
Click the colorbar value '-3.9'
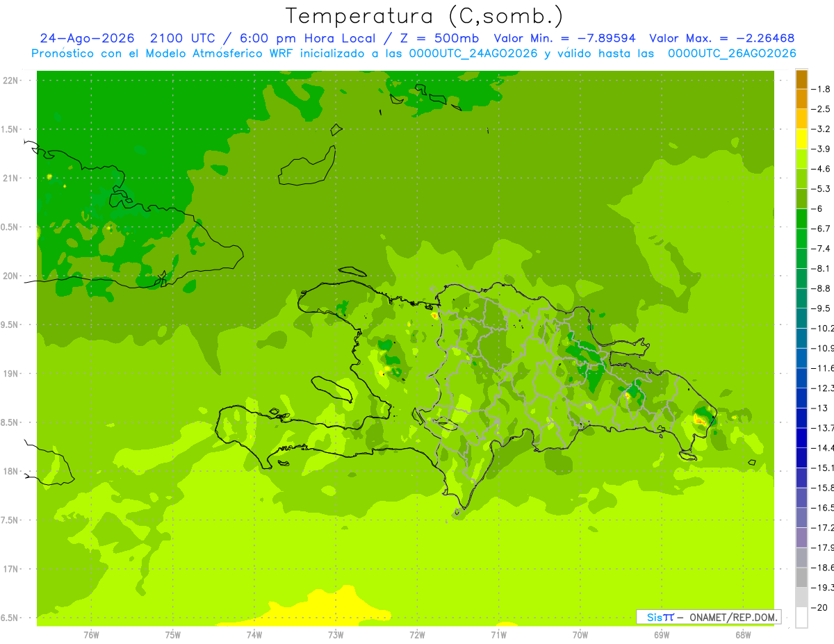point(820,149)
